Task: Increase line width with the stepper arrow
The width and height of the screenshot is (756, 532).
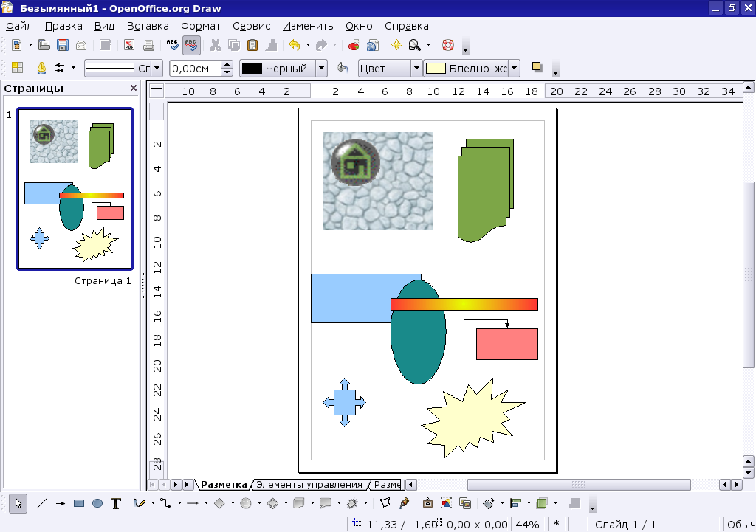Action: click(227, 64)
